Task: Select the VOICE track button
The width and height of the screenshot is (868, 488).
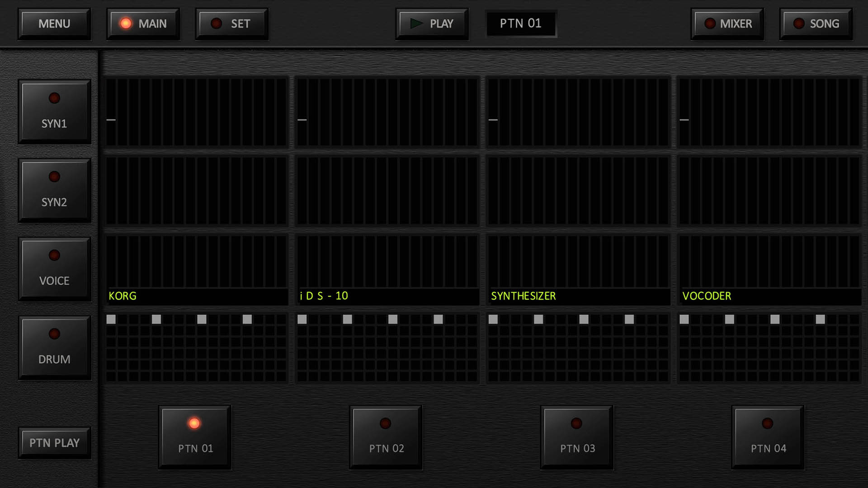Action: click(x=54, y=269)
